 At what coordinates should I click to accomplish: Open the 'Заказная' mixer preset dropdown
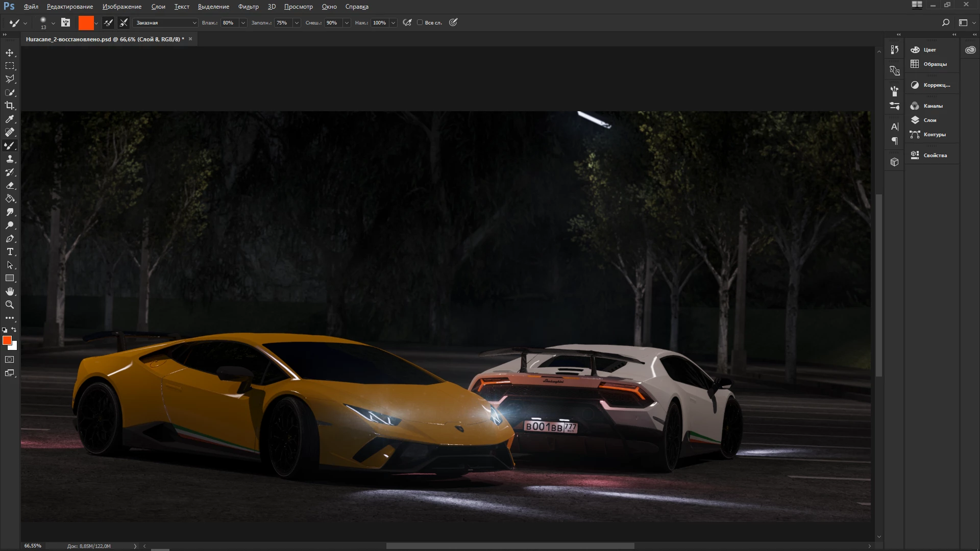click(x=166, y=22)
